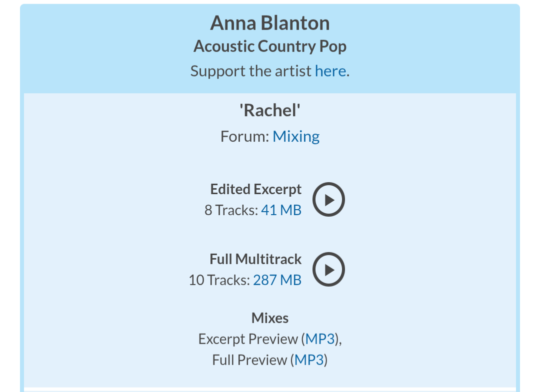This screenshot has height=392, width=540.
Task: Click the 'Support the artist' text
Action: click(x=251, y=71)
